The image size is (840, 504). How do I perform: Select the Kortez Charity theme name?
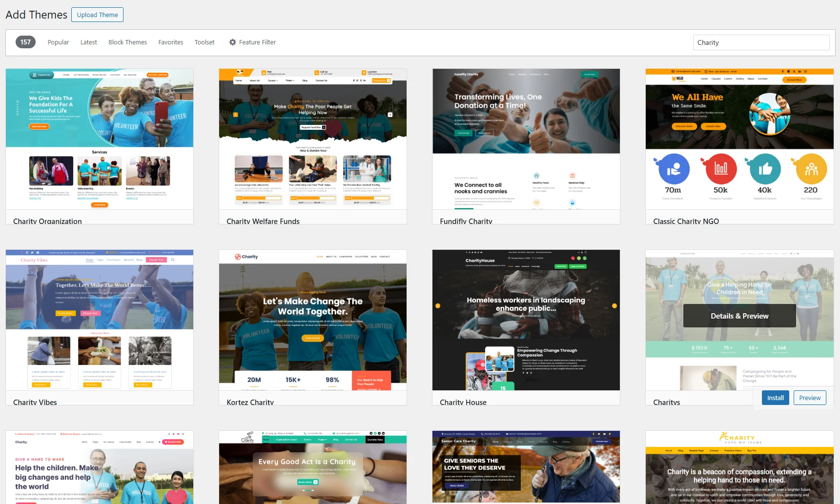click(x=250, y=402)
